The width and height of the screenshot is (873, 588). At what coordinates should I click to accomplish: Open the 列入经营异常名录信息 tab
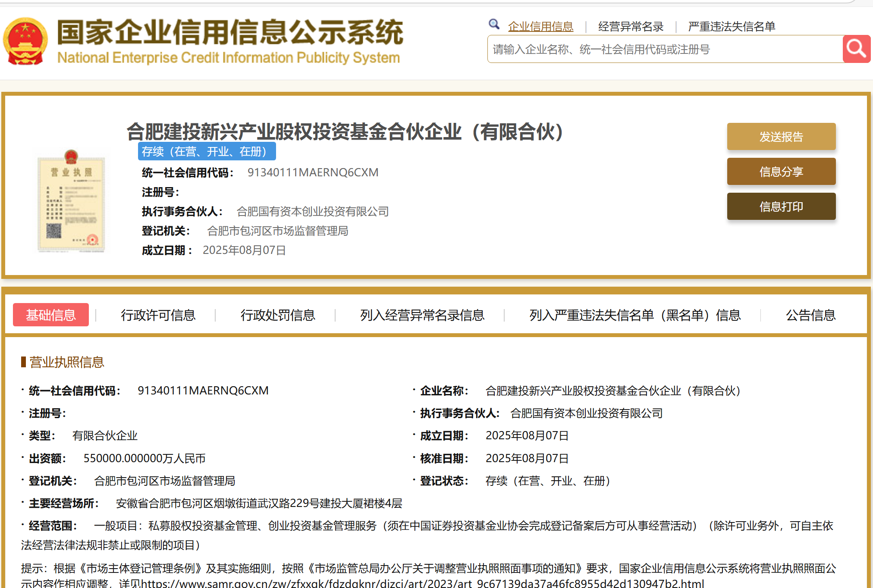click(x=422, y=315)
